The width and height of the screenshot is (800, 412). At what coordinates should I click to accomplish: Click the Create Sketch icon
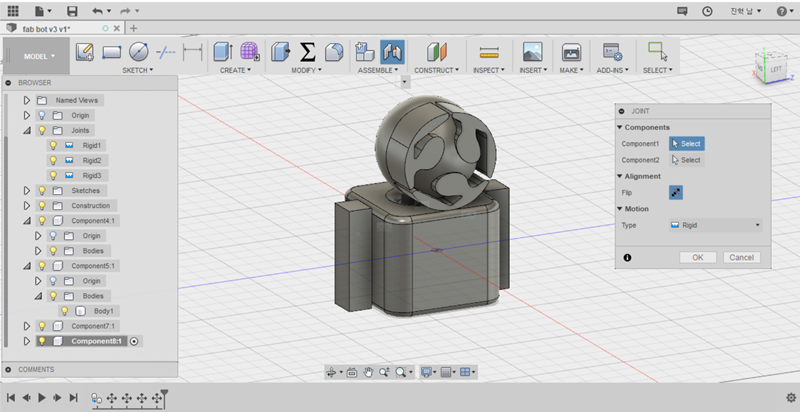(x=85, y=51)
